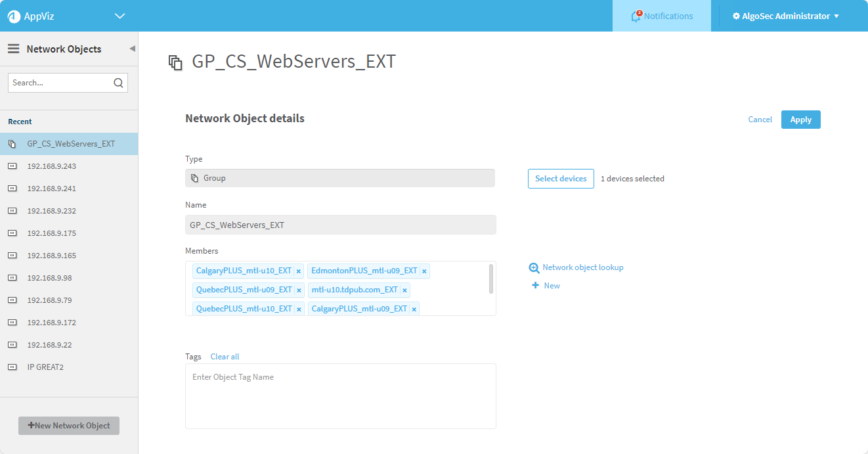868x454 pixels.
Task: Apply the network object changes
Action: (x=800, y=120)
